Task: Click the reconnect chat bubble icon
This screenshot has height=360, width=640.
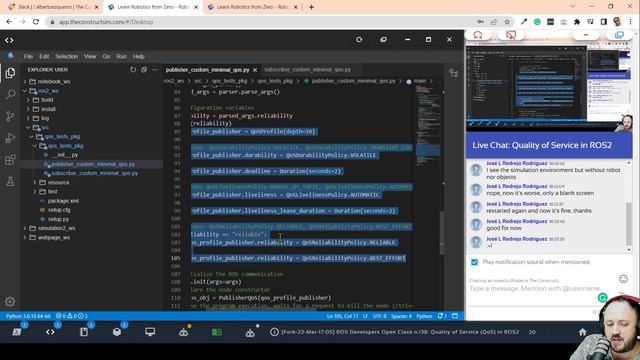Action: pyautogui.click(x=478, y=35)
